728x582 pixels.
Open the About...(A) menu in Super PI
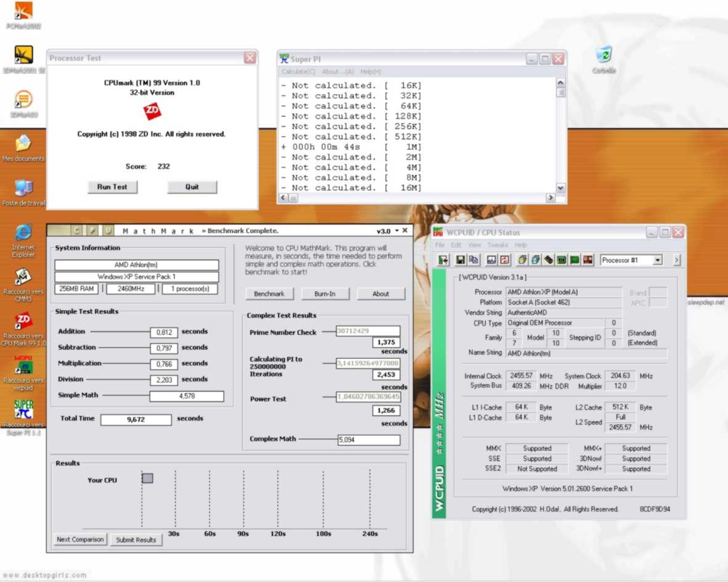338,72
